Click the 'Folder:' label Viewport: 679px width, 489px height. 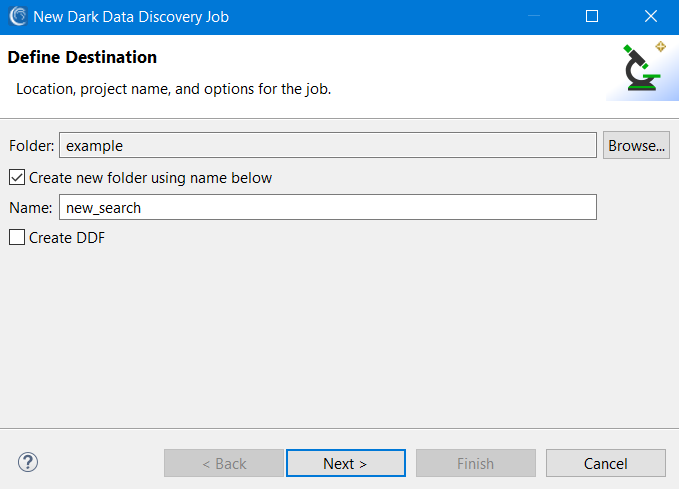pos(32,146)
